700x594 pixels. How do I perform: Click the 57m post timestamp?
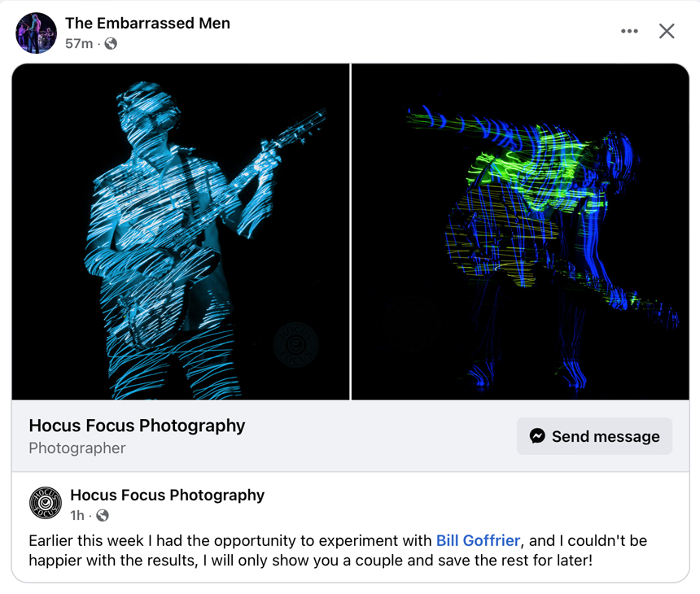point(81,44)
